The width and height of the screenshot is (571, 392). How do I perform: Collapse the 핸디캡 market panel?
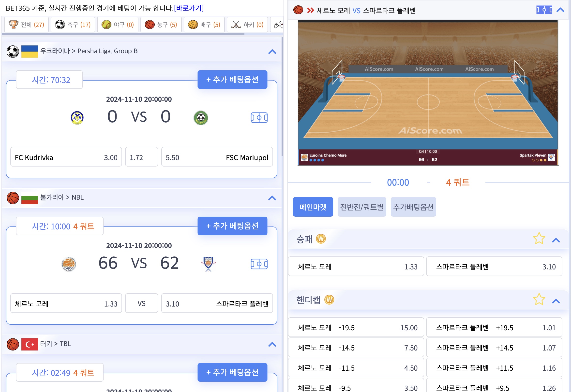[556, 301]
